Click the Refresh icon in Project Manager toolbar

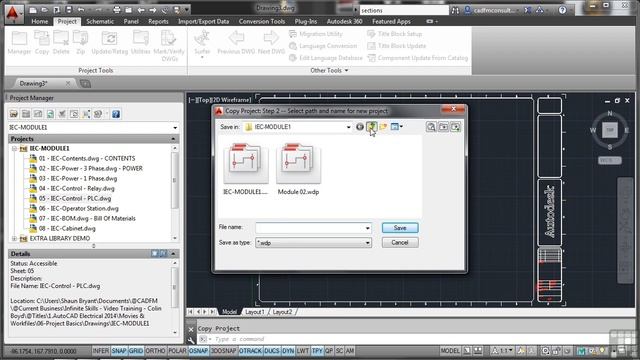point(50,114)
